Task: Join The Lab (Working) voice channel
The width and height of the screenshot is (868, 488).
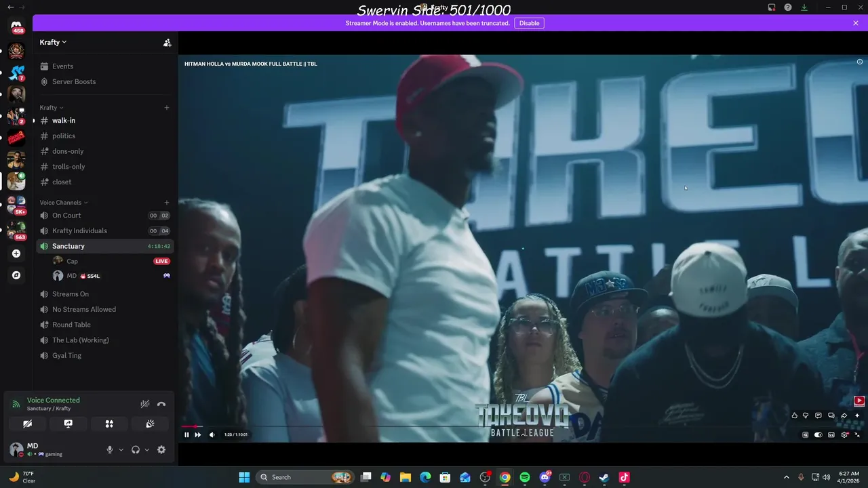Action: pos(105,340)
